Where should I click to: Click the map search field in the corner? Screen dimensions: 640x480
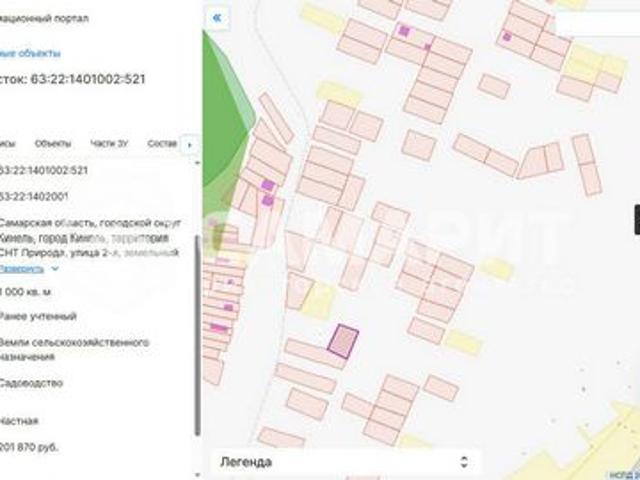pyautogui.click(x=598, y=24)
